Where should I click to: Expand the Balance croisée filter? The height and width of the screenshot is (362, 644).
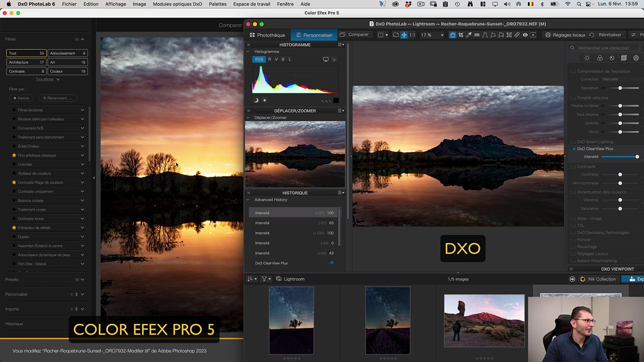coord(82,200)
